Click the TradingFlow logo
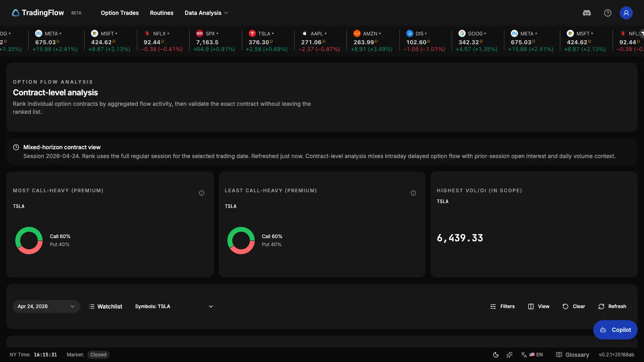This screenshot has height=362, width=644. coord(37,12)
